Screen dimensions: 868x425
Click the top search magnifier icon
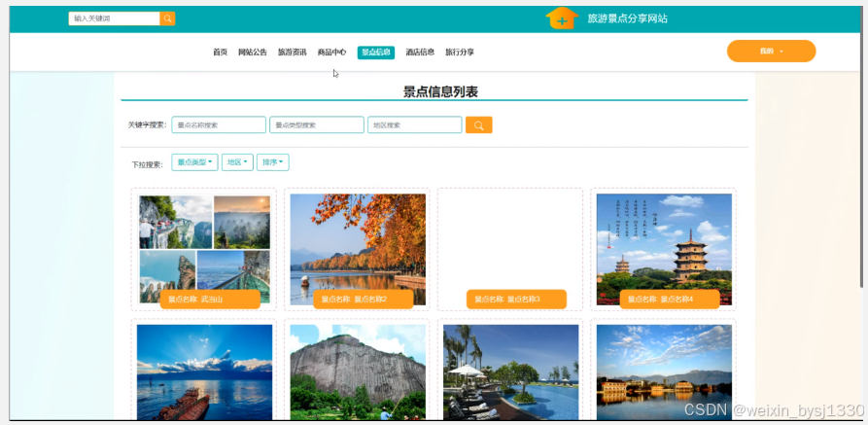tap(167, 18)
